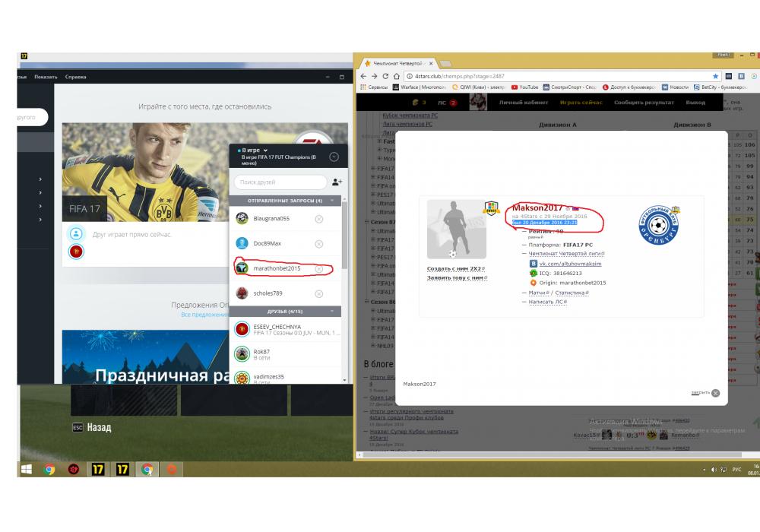
Task: Click the Чемпионат Четвертой лиги link
Action: (x=566, y=254)
